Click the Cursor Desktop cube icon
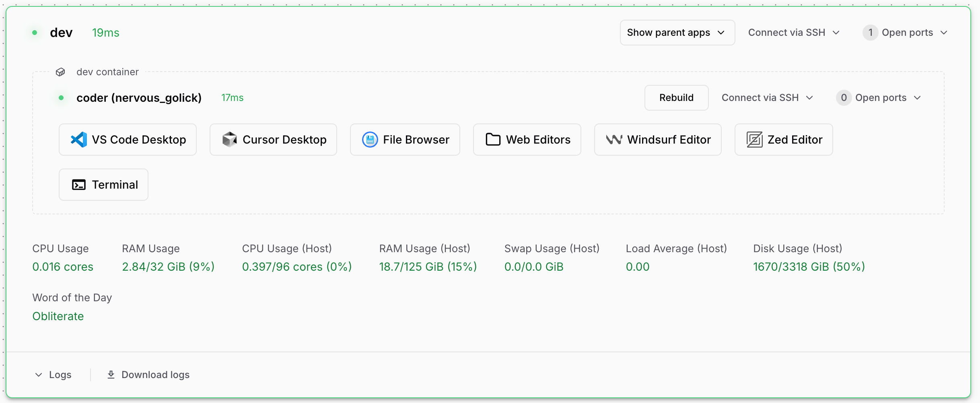980x403 pixels. click(x=230, y=140)
